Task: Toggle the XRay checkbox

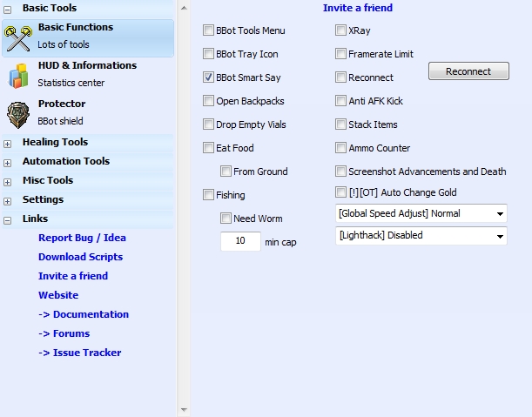Action: click(x=341, y=30)
